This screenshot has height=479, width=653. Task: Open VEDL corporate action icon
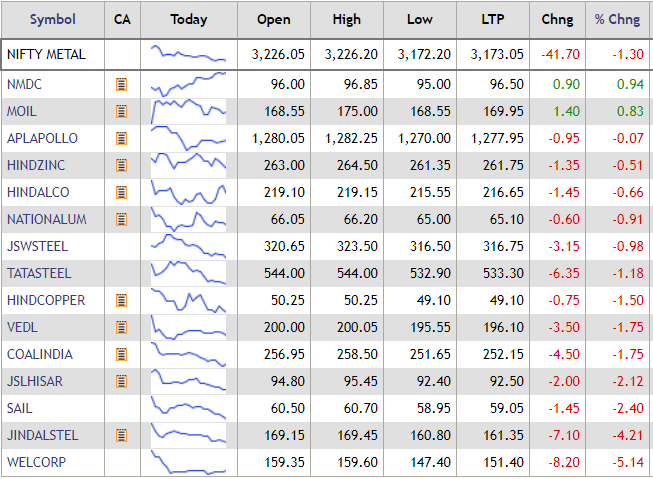[122, 327]
